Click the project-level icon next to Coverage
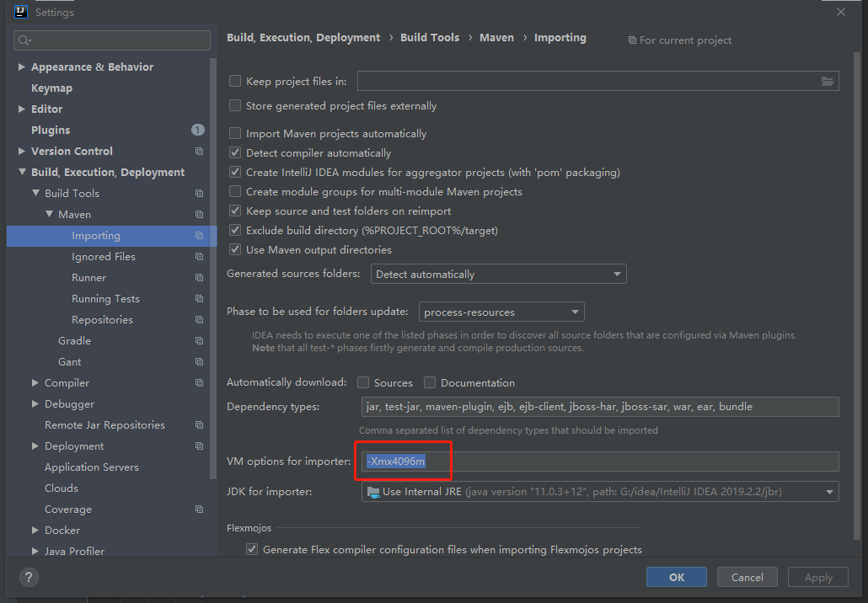 tap(199, 509)
